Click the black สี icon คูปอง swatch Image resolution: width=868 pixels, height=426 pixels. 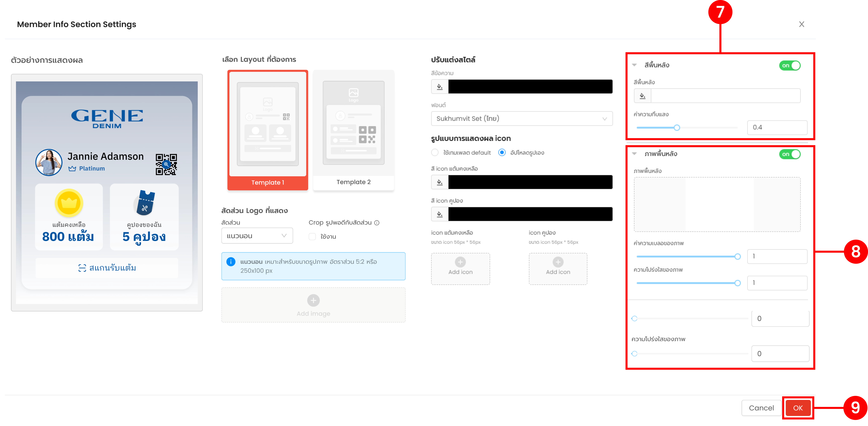(x=530, y=214)
